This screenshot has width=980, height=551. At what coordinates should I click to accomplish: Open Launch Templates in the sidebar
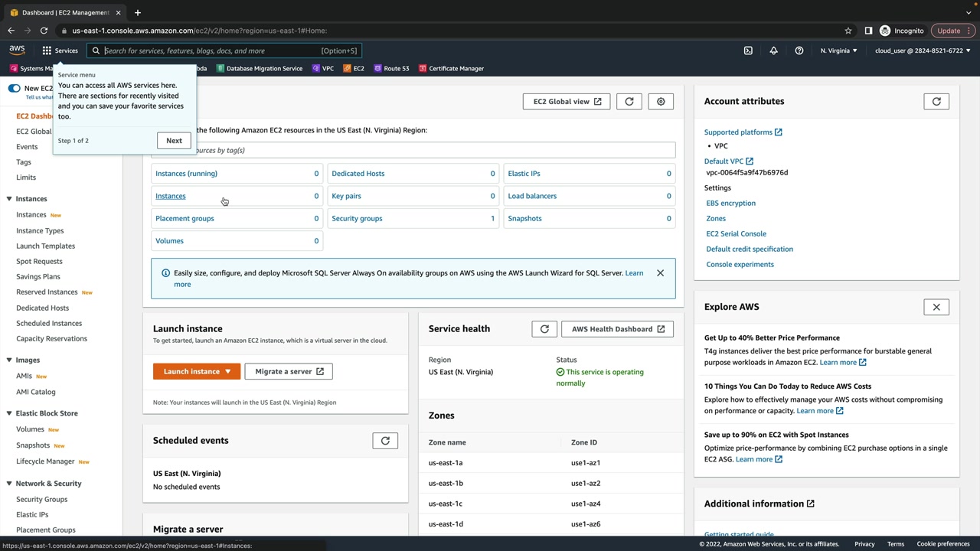tap(45, 246)
